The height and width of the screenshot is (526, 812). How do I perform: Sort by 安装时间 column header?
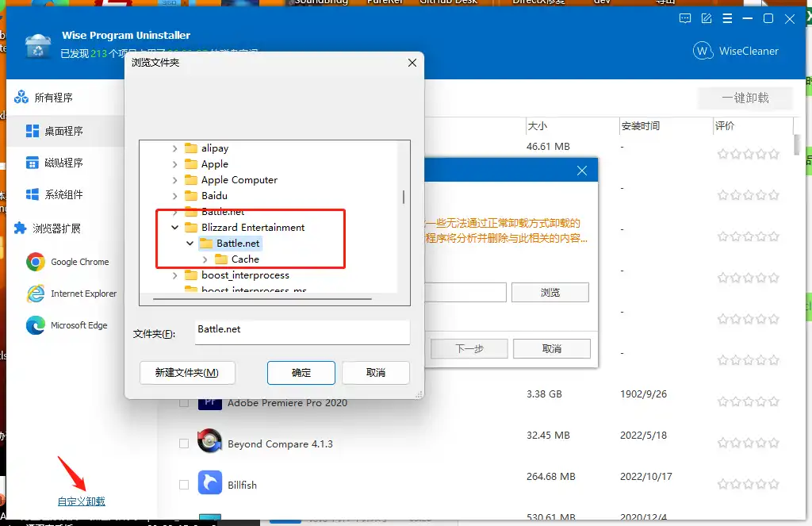click(641, 126)
